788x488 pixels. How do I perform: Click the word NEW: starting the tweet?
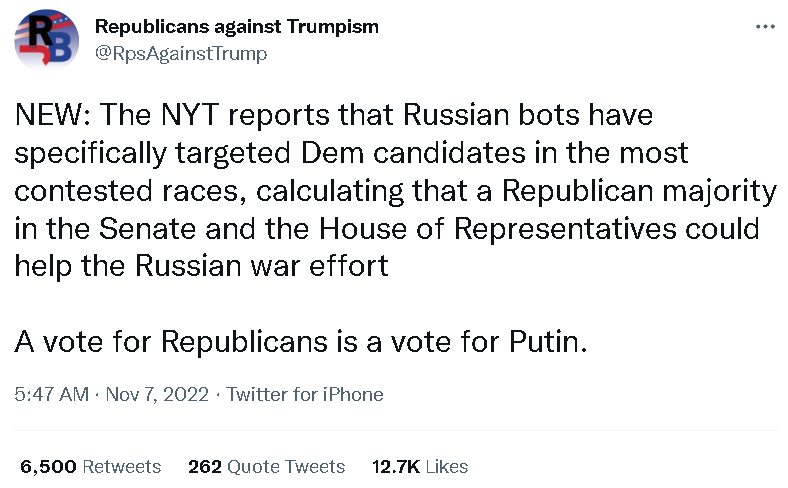tap(50, 116)
